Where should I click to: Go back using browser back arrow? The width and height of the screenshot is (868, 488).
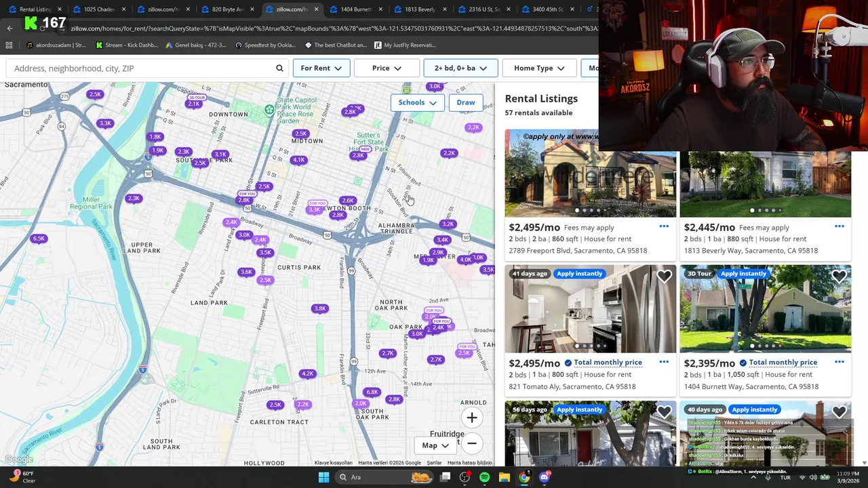[9, 28]
